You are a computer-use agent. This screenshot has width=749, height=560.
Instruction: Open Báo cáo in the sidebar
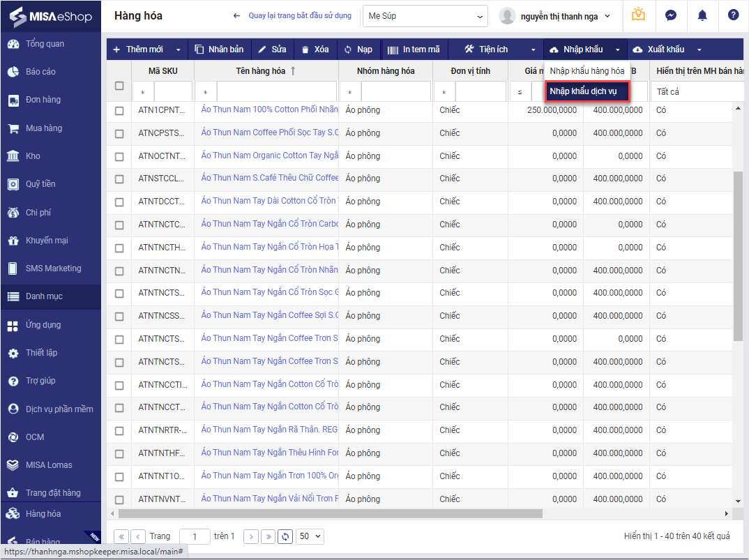(x=40, y=72)
